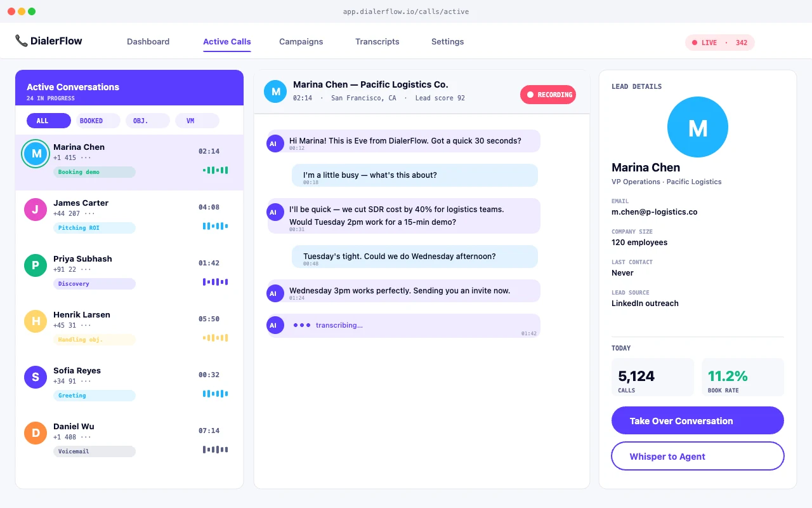Click Take Over Conversation button
Viewport: 812px width, 508px height.
point(698,421)
